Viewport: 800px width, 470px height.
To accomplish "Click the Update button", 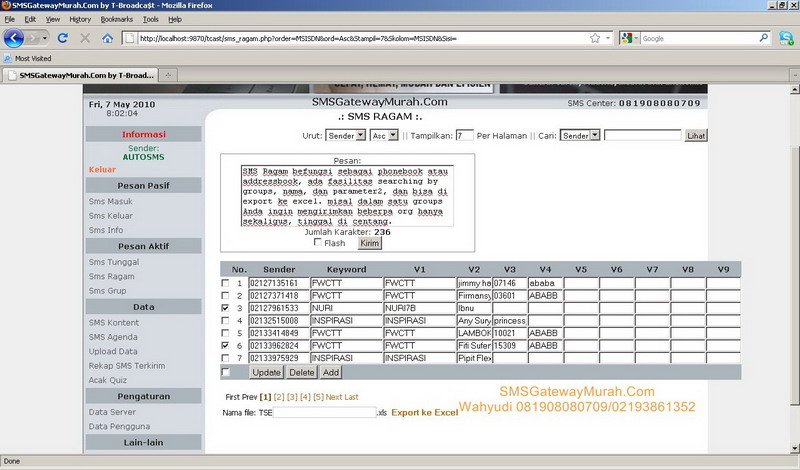I will 266,372.
